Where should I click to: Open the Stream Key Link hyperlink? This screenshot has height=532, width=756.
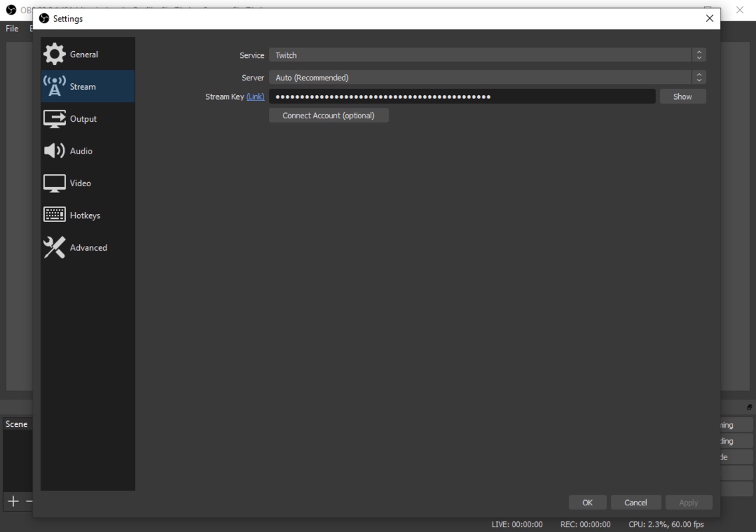point(255,96)
